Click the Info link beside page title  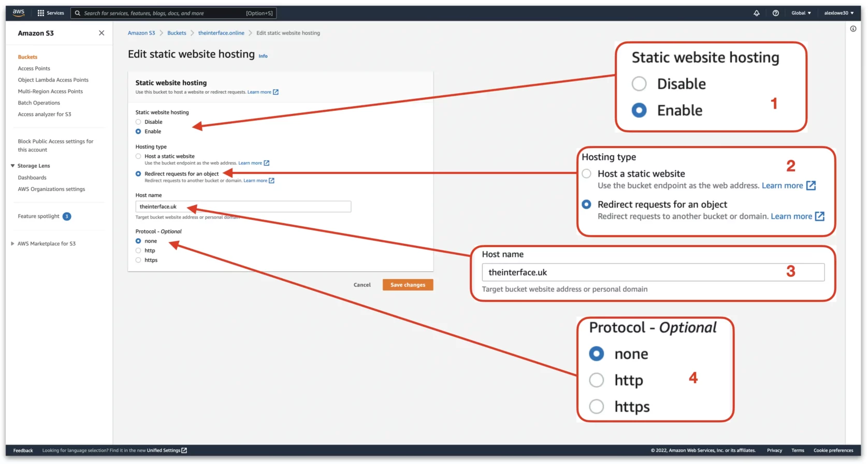point(263,56)
